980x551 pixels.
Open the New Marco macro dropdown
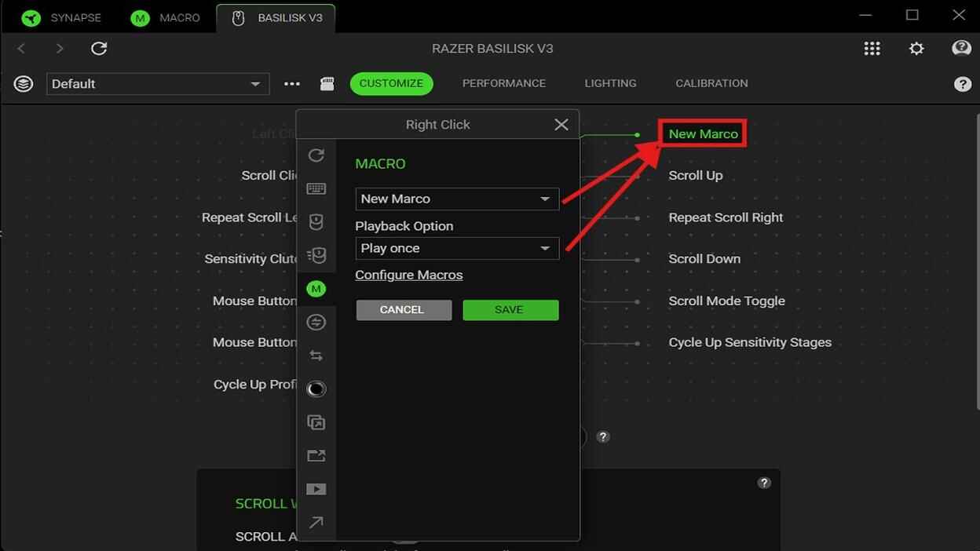457,199
